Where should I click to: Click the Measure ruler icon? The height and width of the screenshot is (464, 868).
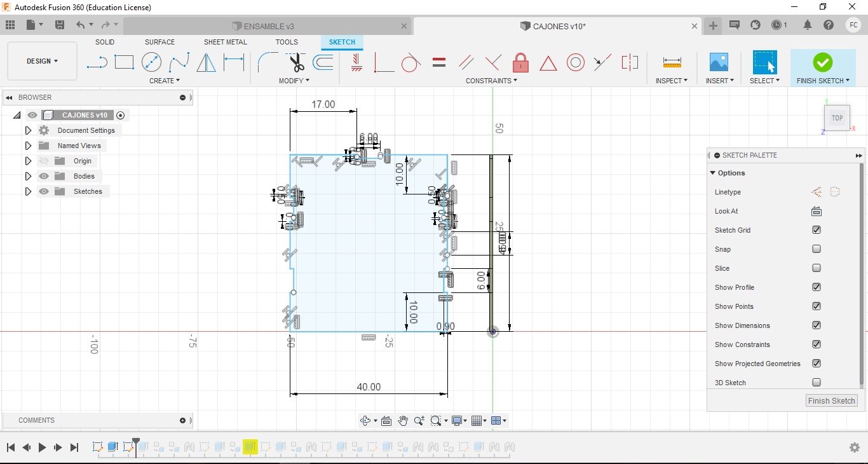pyautogui.click(x=672, y=62)
